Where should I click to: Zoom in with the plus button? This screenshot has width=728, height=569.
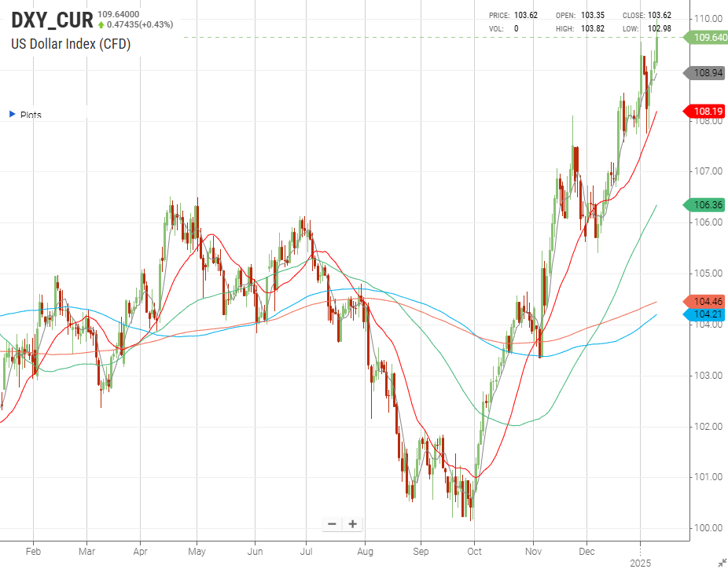coord(353,524)
